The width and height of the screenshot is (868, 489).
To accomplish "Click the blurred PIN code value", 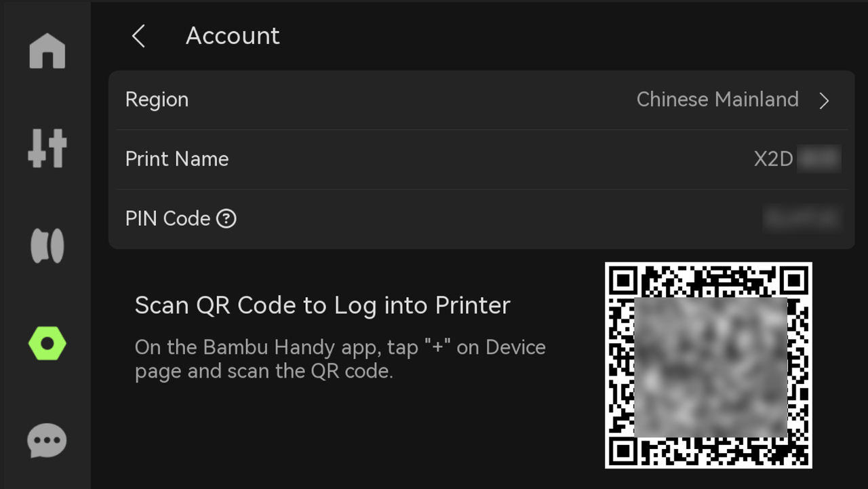I will coord(803,218).
